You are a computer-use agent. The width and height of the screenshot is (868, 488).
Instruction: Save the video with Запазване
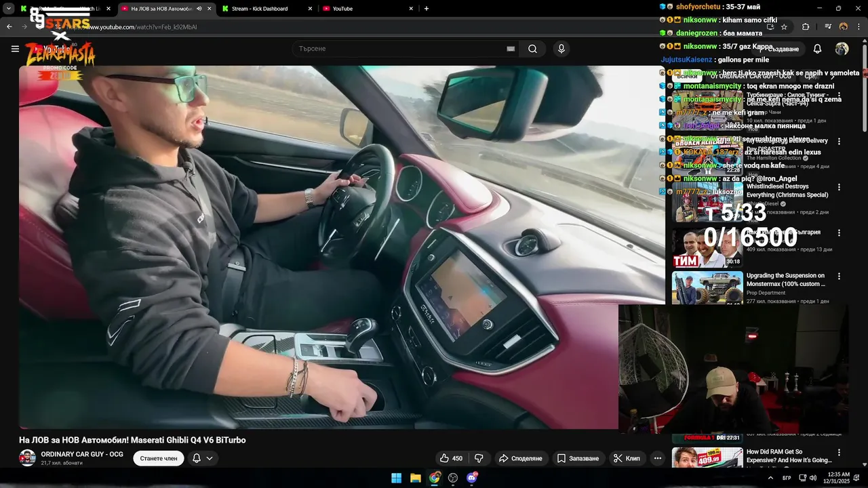(578, 458)
